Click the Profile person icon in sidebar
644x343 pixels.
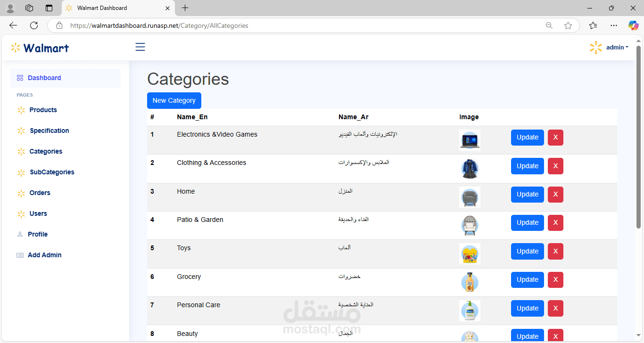click(20, 234)
